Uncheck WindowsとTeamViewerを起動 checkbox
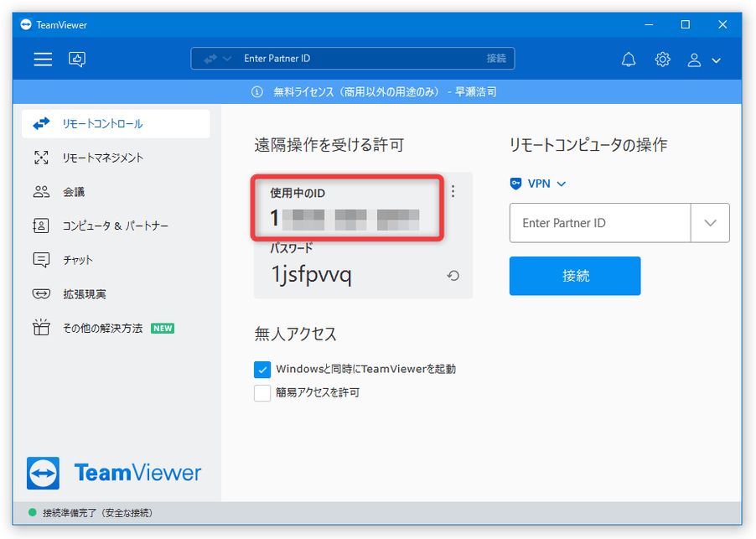Screen dimensions: 756x539 262,370
